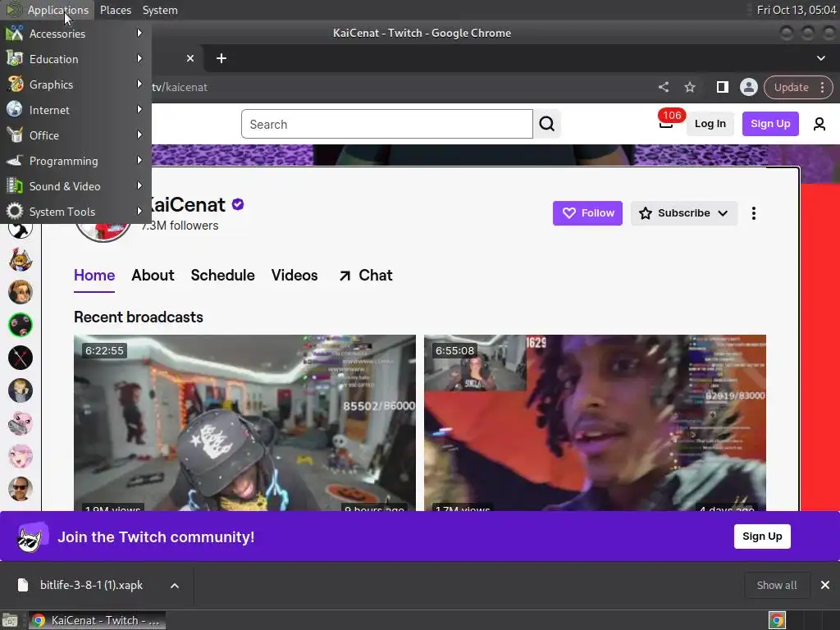Open the channel more options menu
The width and height of the screenshot is (840, 630).
click(x=753, y=213)
